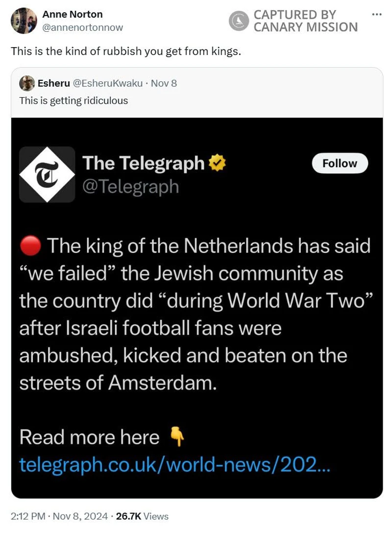The height and width of the screenshot is (533, 392).
Task: Click the gold verified badge
Action: [x=217, y=163]
